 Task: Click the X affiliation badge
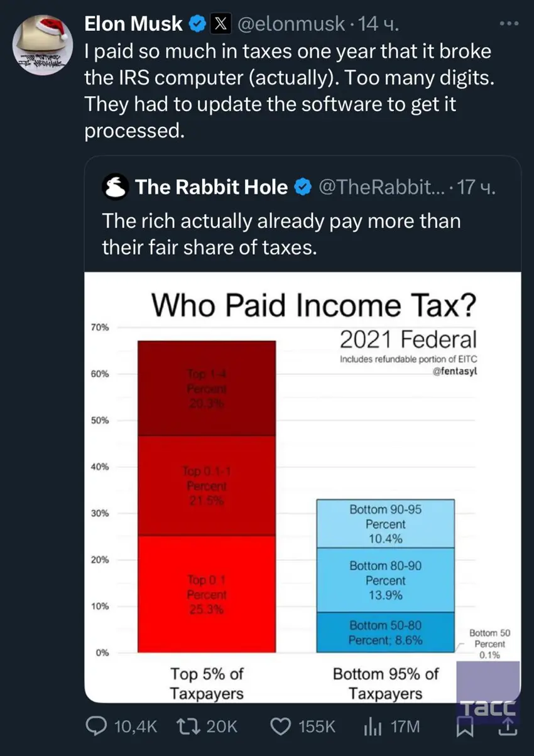tap(219, 24)
